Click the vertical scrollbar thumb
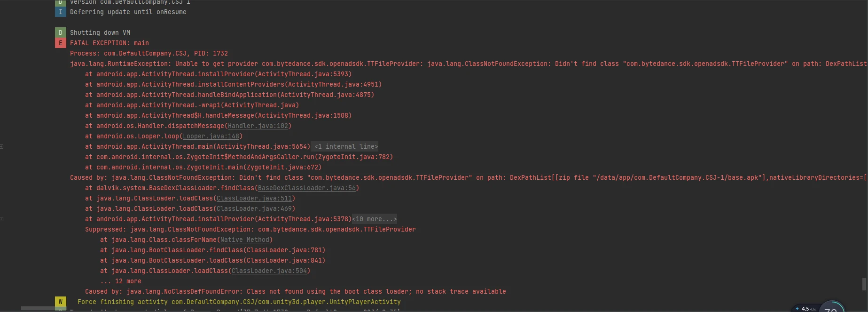The image size is (868, 312). pos(864,284)
